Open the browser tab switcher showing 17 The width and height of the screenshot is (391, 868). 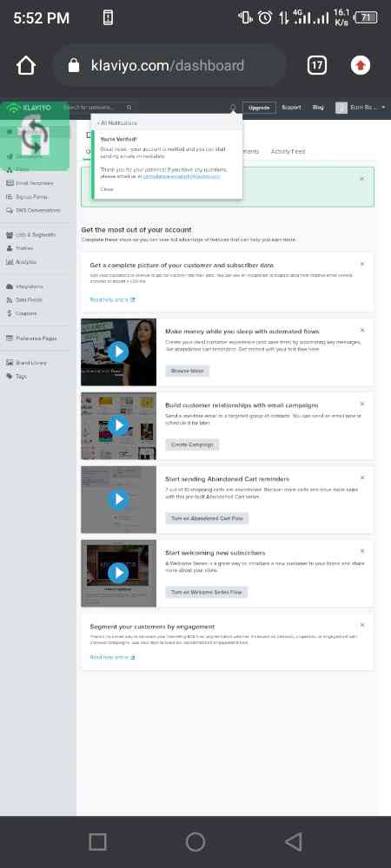(317, 66)
